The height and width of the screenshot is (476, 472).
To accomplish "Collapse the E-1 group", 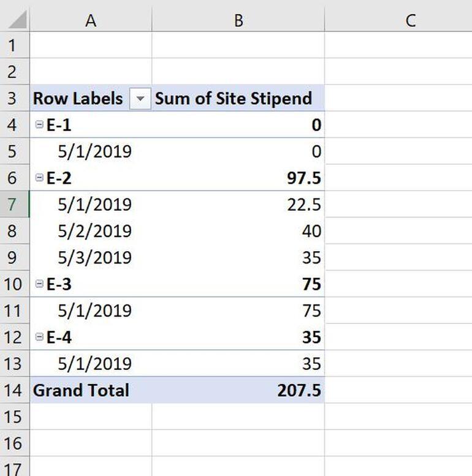I will pyautogui.click(x=40, y=125).
